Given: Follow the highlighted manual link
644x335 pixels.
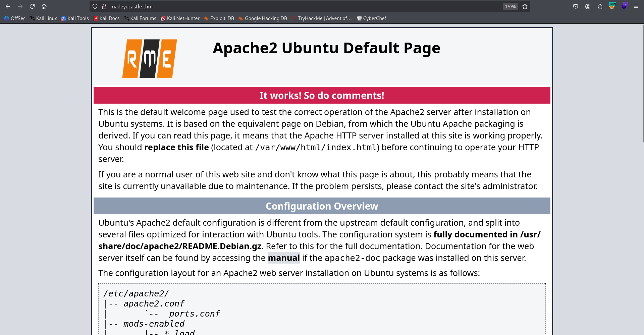Looking at the screenshot, I should pos(283,258).
